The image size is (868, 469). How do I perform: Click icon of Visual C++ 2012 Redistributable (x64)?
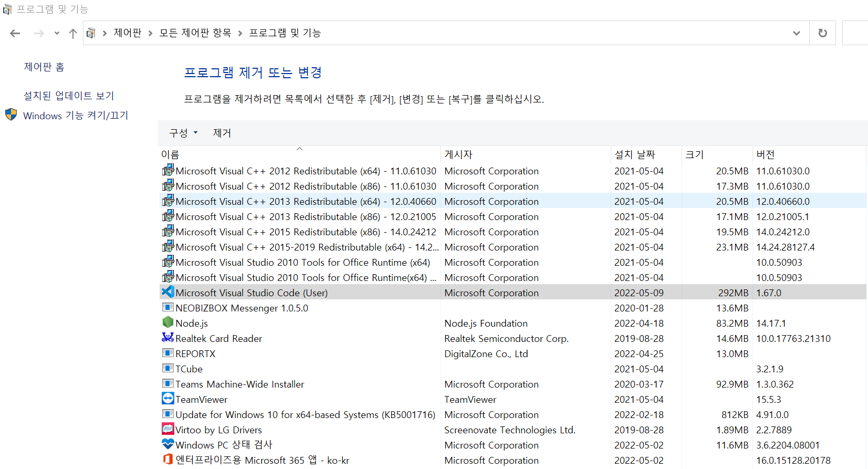point(168,170)
